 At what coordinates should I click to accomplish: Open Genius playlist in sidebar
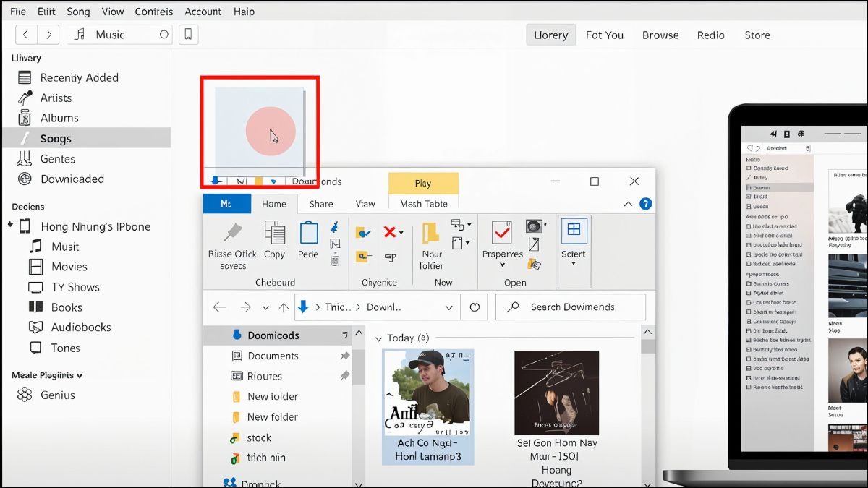(x=58, y=395)
